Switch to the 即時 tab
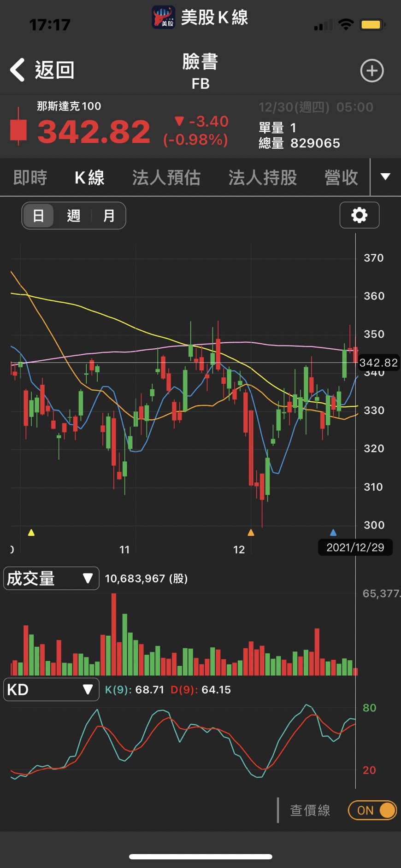Viewport: 401px width, 868px height. pos(30,177)
